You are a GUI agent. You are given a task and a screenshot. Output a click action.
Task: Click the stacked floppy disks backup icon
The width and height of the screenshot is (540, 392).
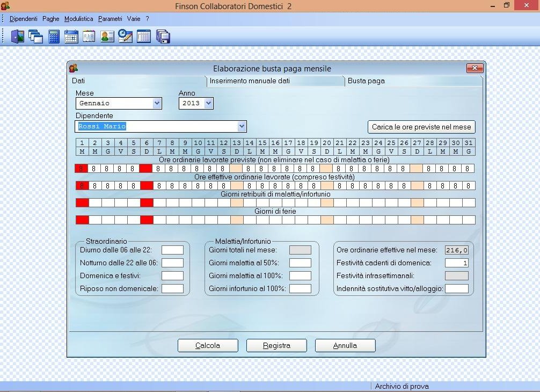163,37
